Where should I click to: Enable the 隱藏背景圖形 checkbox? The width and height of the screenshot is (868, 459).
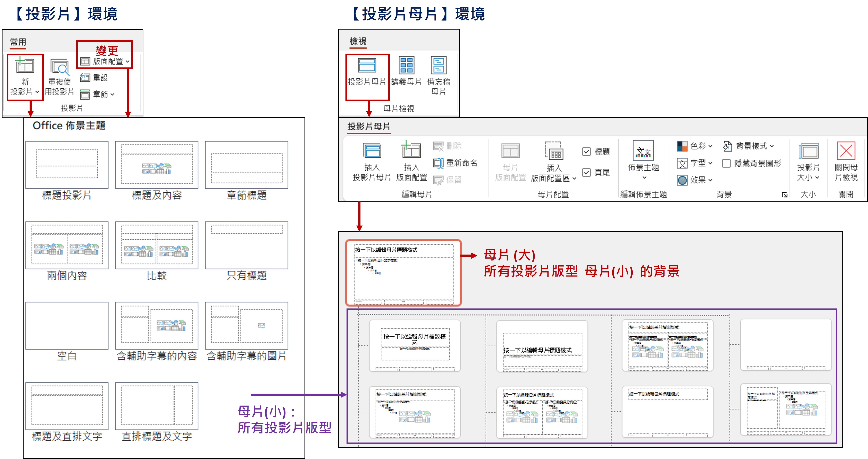click(726, 164)
